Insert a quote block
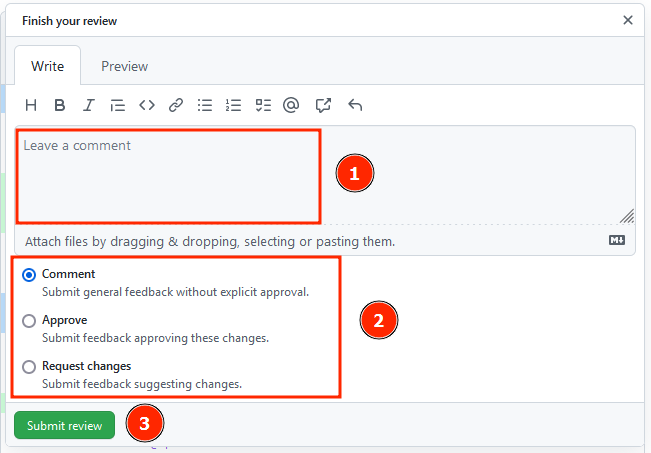Image resolution: width=651 pixels, height=453 pixels. coord(117,105)
